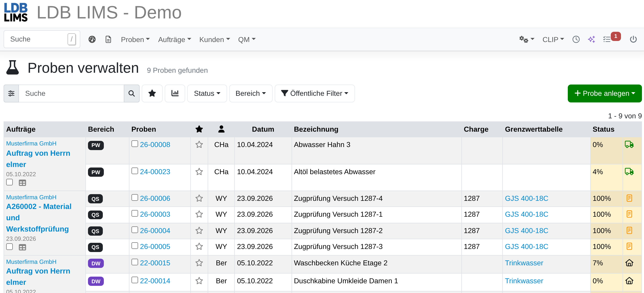
Task: Star sample 26-00008 as favorite
Action: pyautogui.click(x=199, y=145)
